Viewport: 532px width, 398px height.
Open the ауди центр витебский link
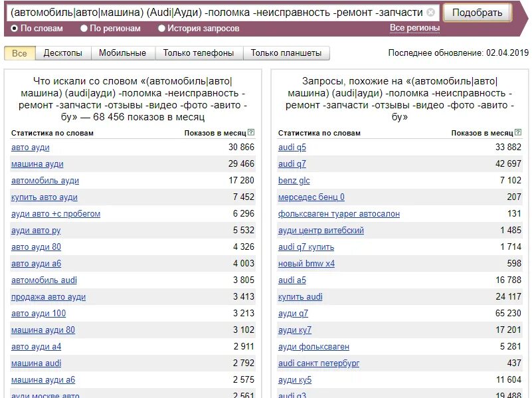(x=321, y=231)
